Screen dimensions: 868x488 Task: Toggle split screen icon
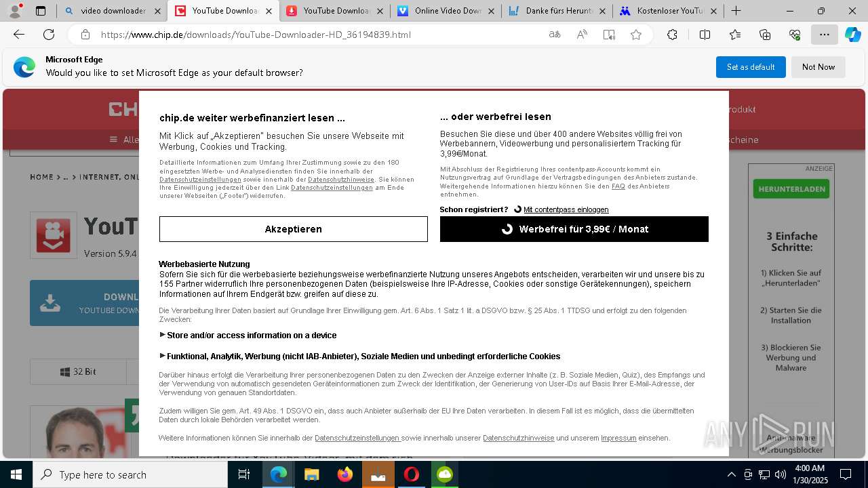pos(705,35)
